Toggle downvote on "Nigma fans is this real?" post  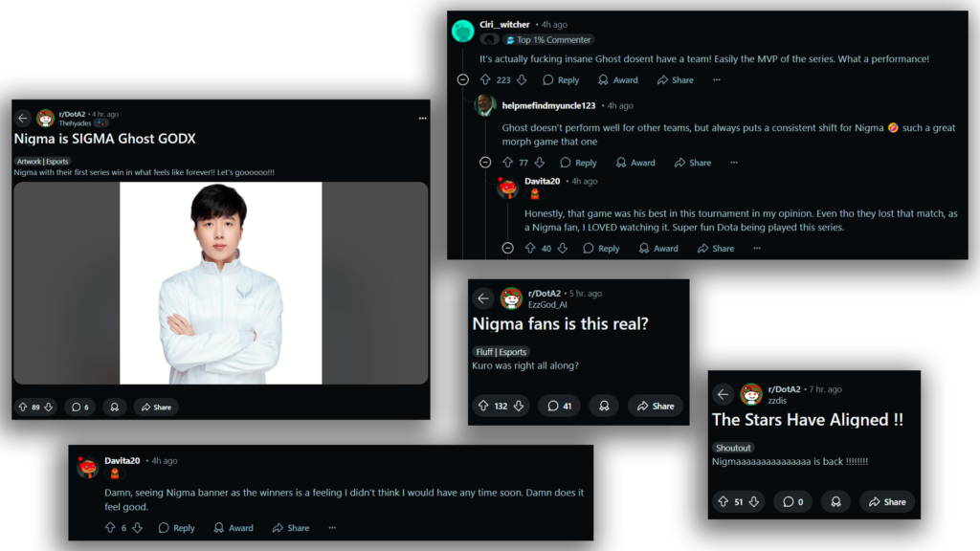point(518,406)
